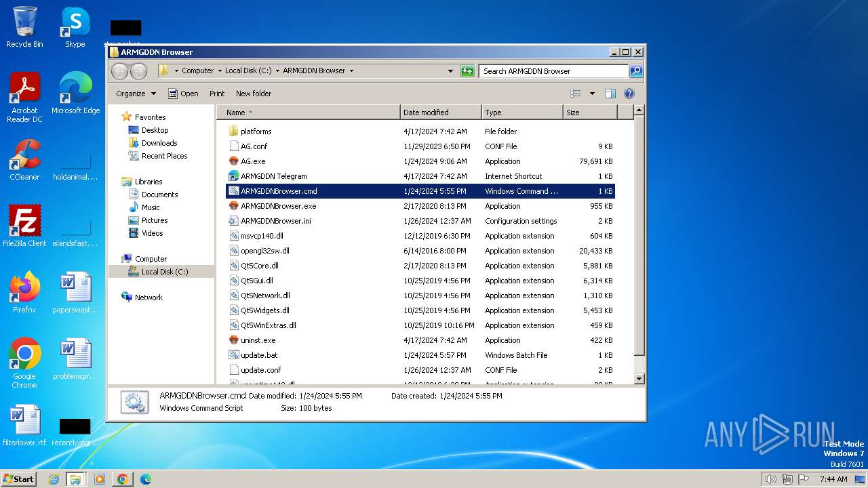Open the Organize dropdown menu
The image size is (868, 488).
click(x=136, y=94)
